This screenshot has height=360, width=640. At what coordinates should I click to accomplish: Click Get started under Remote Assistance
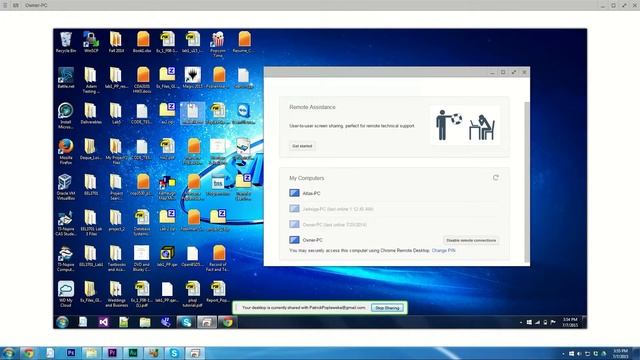[302, 146]
